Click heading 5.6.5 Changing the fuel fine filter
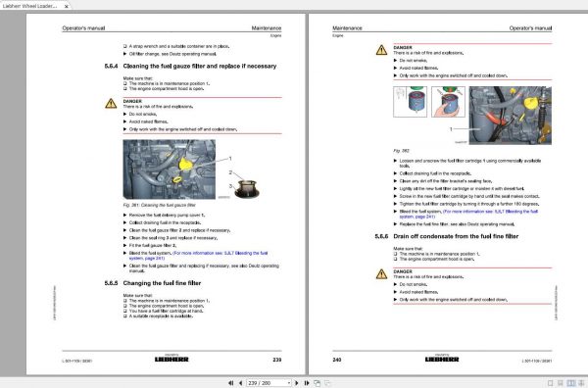 pos(153,283)
